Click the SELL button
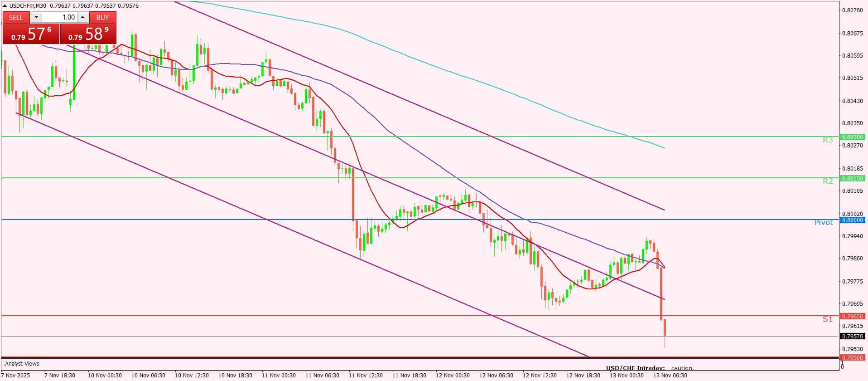The height and width of the screenshot is (381, 868). point(16,17)
